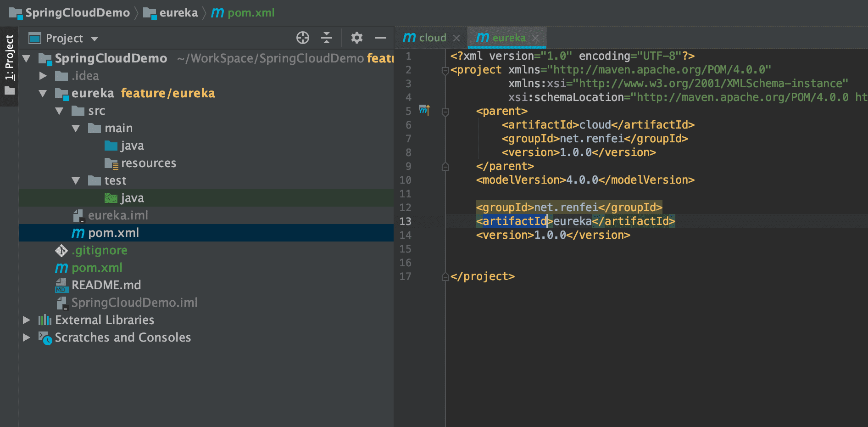Click feature/eureka branch label beside eureka
This screenshot has width=868, height=427.
point(168,93)
